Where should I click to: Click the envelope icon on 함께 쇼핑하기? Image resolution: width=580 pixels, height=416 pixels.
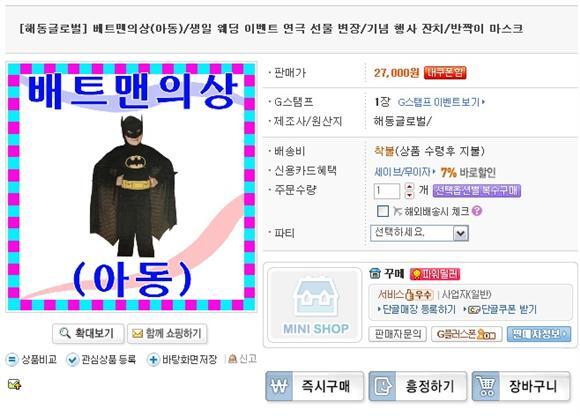tap(137, 334)
